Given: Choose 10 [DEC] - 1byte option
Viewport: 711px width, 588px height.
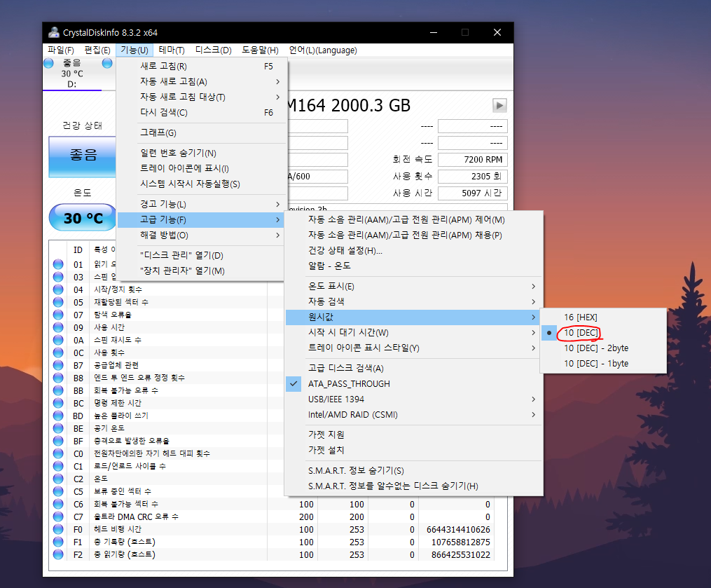Looking at the screenshot, I should click(x=604, y=364).
